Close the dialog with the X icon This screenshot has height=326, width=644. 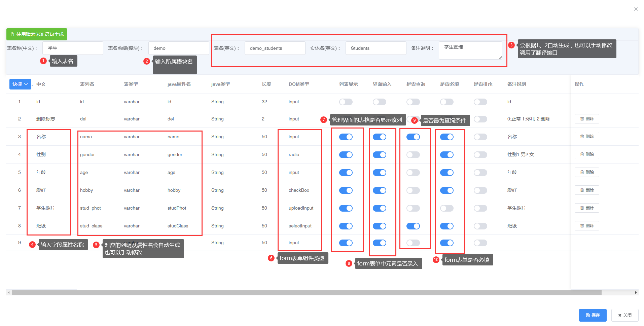(x=636, y=9)
